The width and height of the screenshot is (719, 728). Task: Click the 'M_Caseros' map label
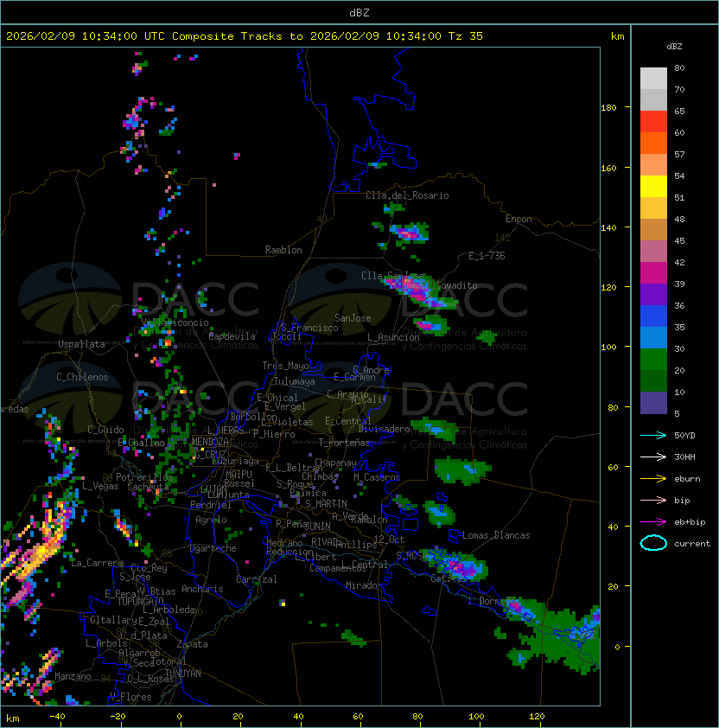tap(377, 477)
